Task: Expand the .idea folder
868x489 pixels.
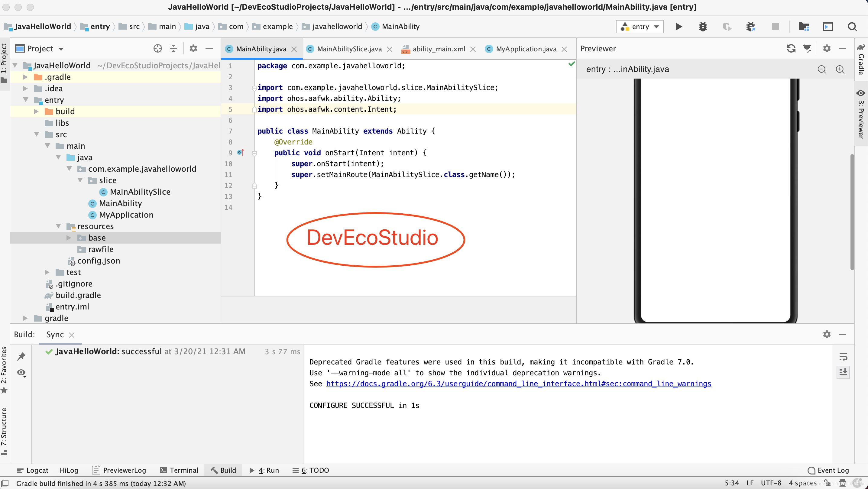Action: tap(25, 89)
